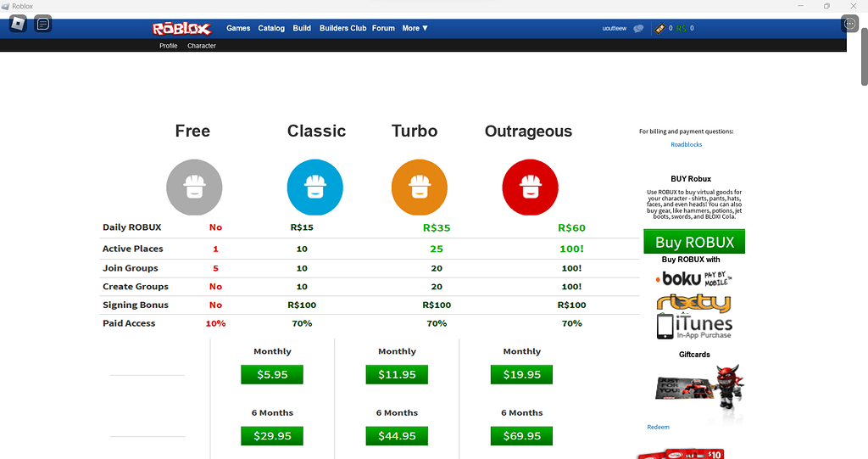The image size is (868, 459).
Task: Select the $69.95 six-month Outrageous plan
Action: pyautogui.click(x=521, y=436)
